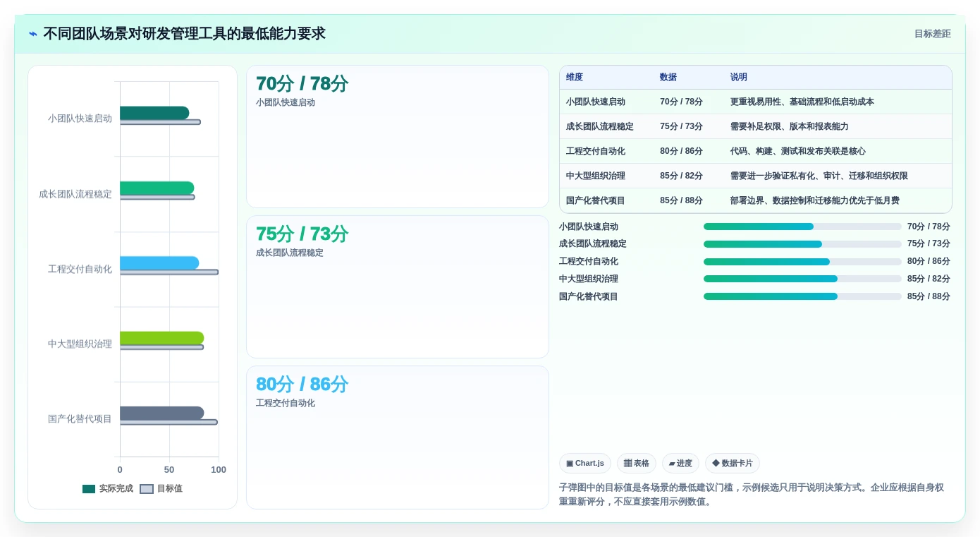Select the 表格 tag chip
This screenshot has width=980, height=537.
[637, 464]
